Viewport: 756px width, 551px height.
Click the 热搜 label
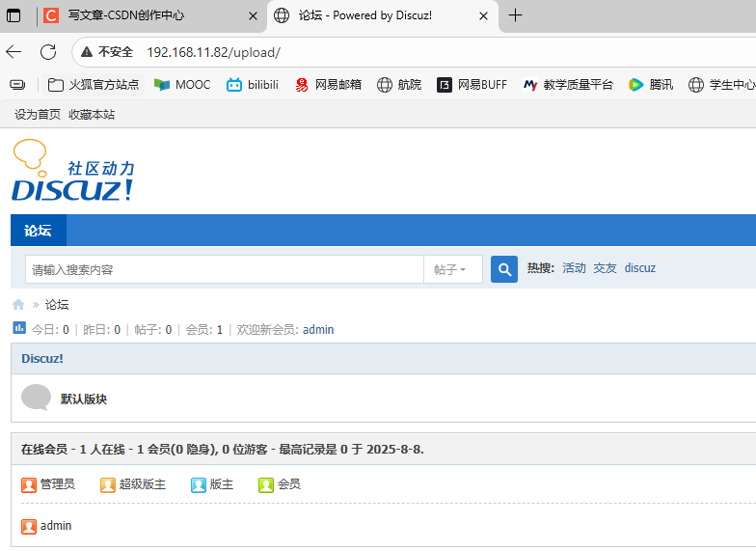tap(540, 268)
